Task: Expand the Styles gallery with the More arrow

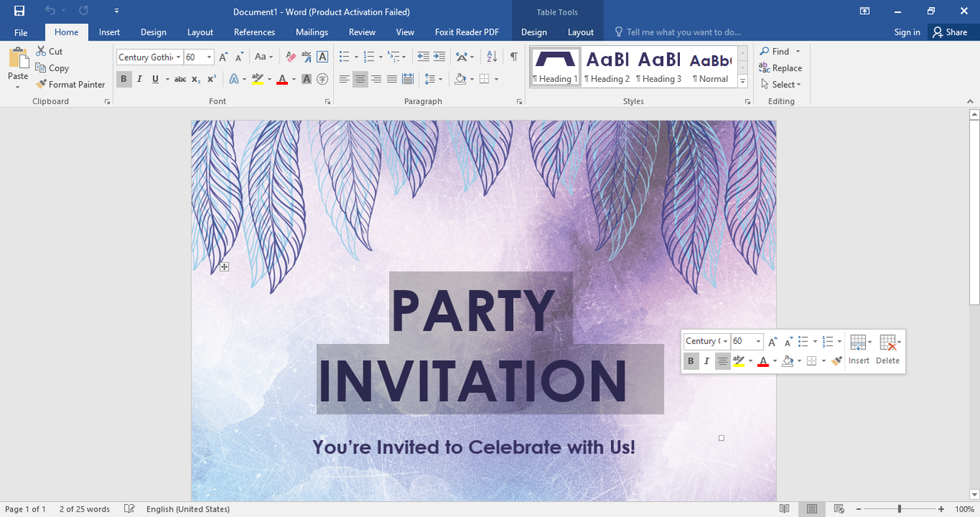Action: pyautogui.click(x=743, y=81)
